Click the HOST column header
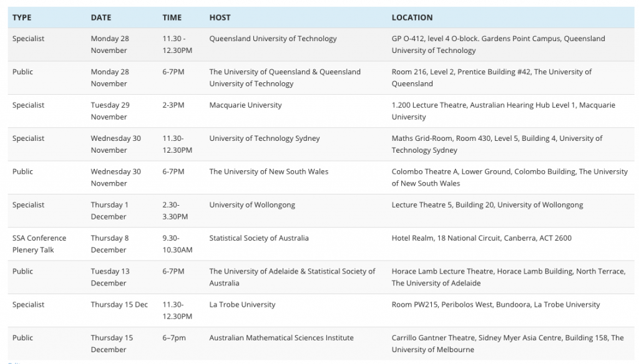The width and height of the screenshot is (639, 364). click(220, 17)
